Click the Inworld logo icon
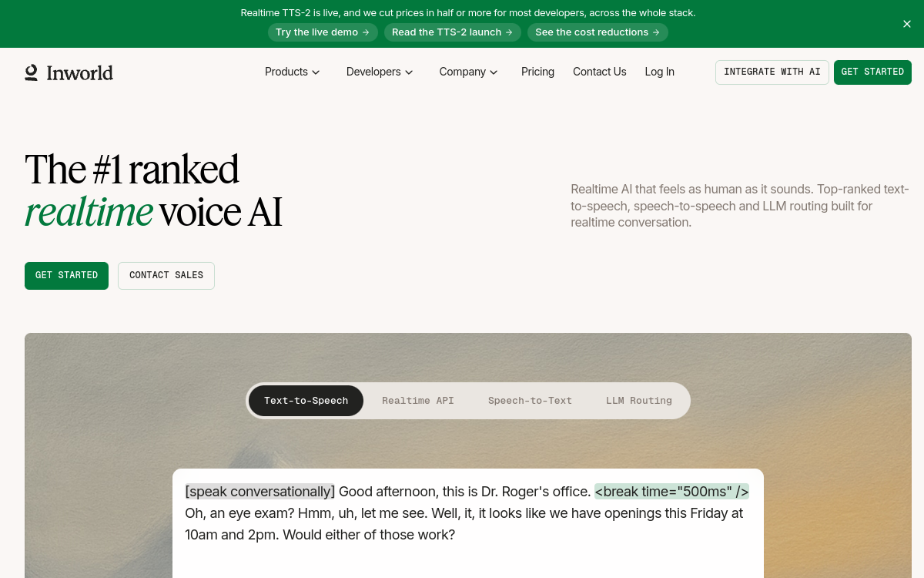 point(31,72)
